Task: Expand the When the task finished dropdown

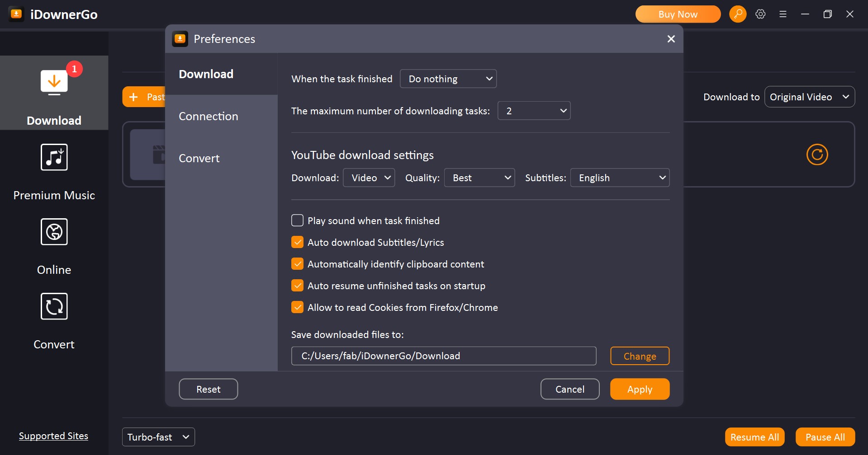Action: [x=448, y=79]
